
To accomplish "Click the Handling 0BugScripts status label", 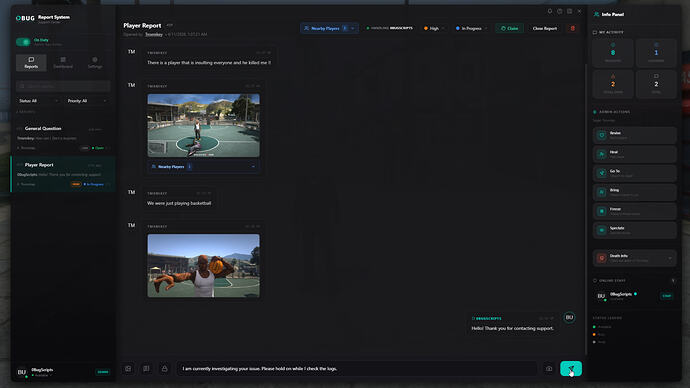I will pos(389,28).
